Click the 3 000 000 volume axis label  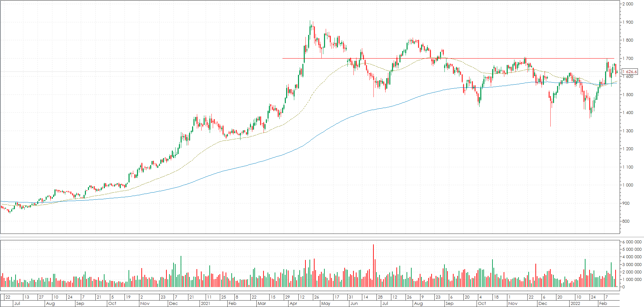click(x=632, y=265)
